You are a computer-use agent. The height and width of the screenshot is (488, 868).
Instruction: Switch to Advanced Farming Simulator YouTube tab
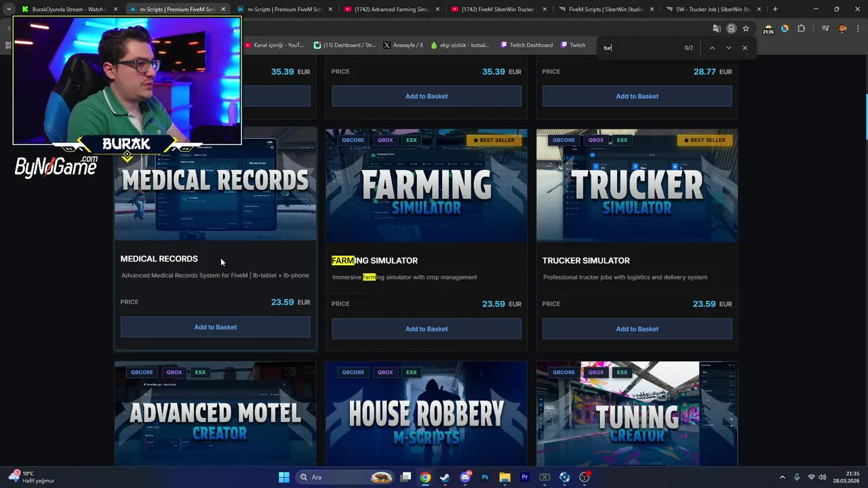pos(392,9)
